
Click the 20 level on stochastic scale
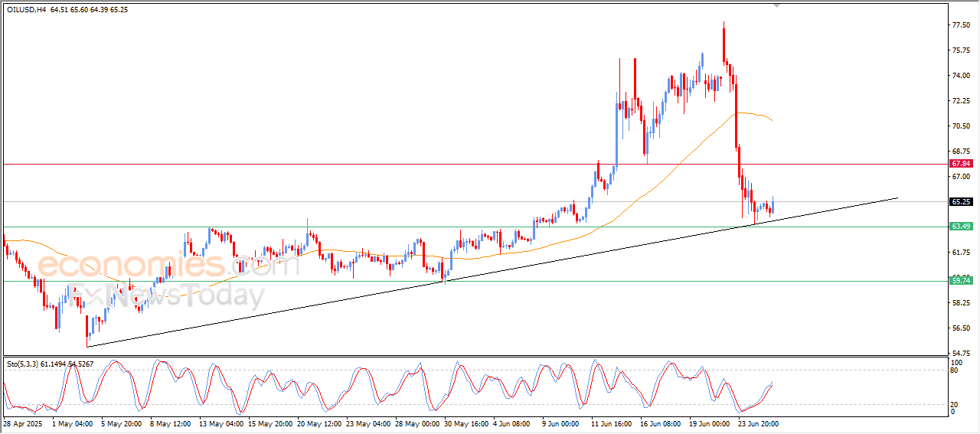(955, 403)
